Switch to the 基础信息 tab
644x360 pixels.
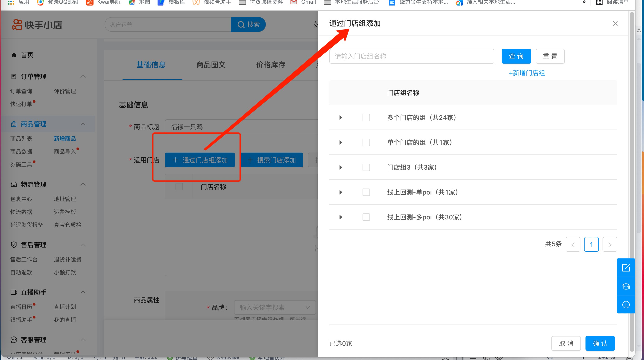click(x=151, y=65)
